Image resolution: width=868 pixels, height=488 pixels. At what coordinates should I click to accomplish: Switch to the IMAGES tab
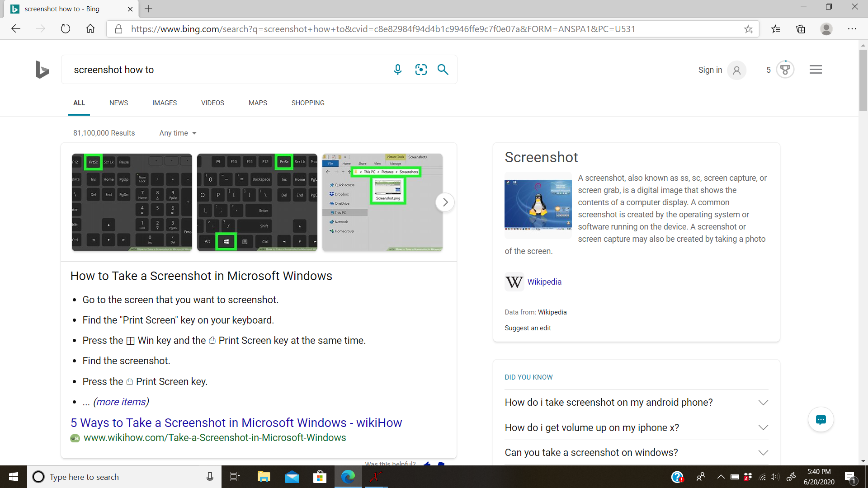coord(165,103)
